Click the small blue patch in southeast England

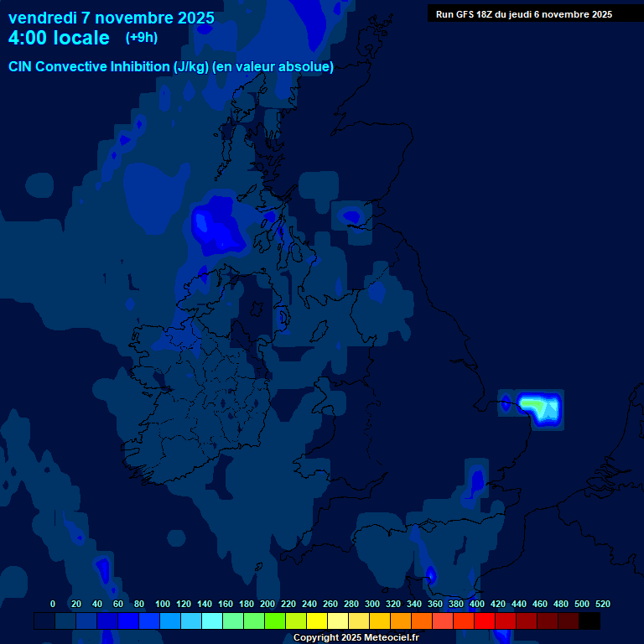point(476,483)
